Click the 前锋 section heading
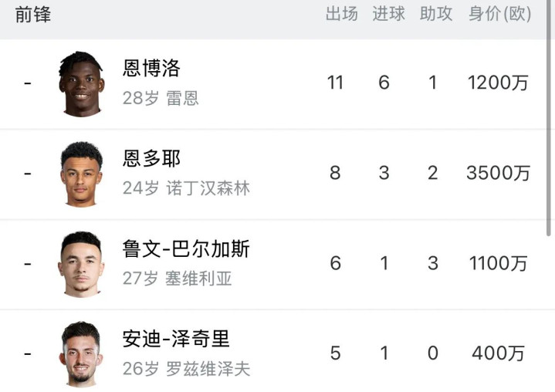This screenshot has width=555, height=392. click(x=33, y=15)
